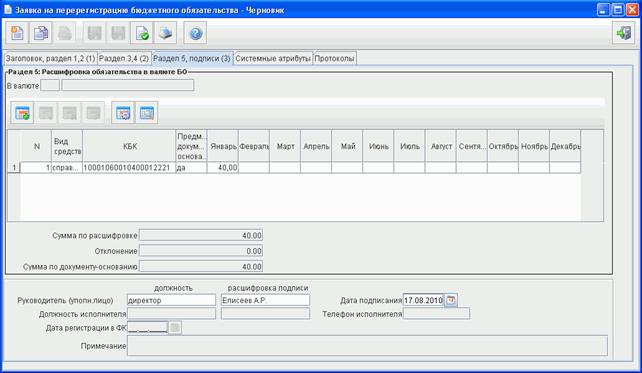Click the last table toolbar icon
This screenshot has width=642, height=373.
coord(147,113)
